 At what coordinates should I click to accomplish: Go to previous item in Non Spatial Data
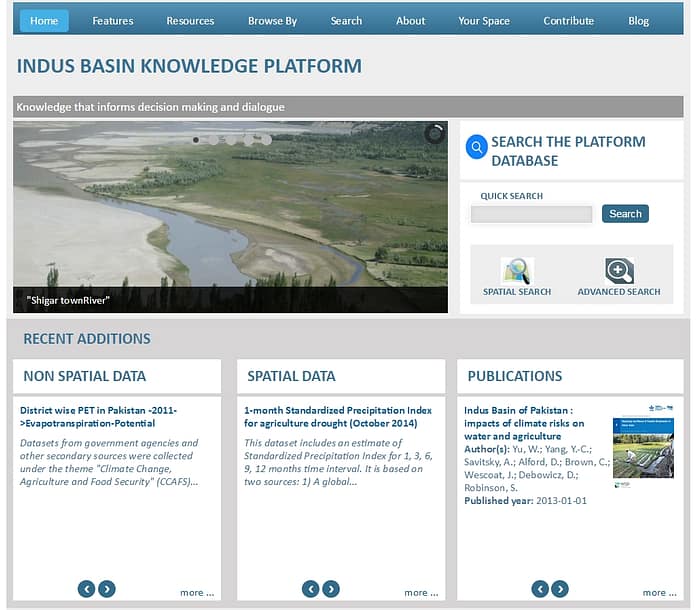click(x=87, y=589)
